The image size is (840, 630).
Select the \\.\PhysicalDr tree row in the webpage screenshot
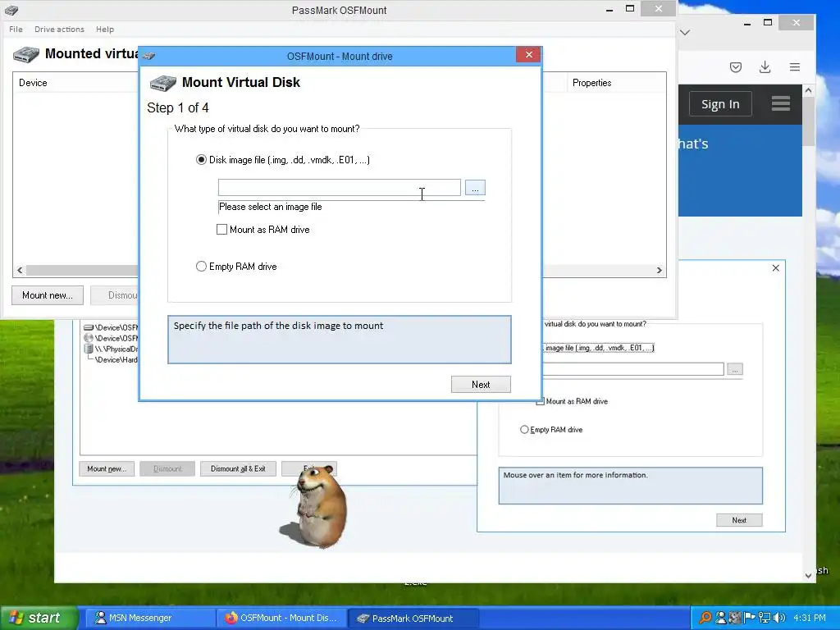[x=111, y=349]
